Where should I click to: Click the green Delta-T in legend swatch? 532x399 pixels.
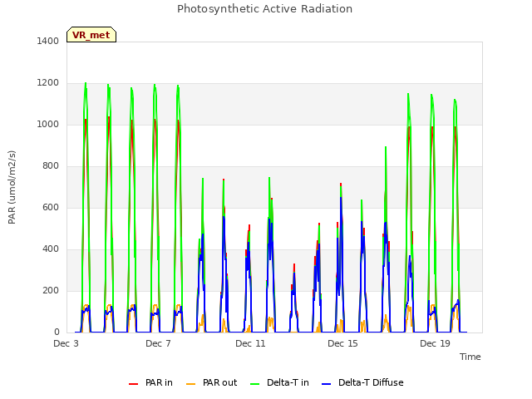(255, 384)
